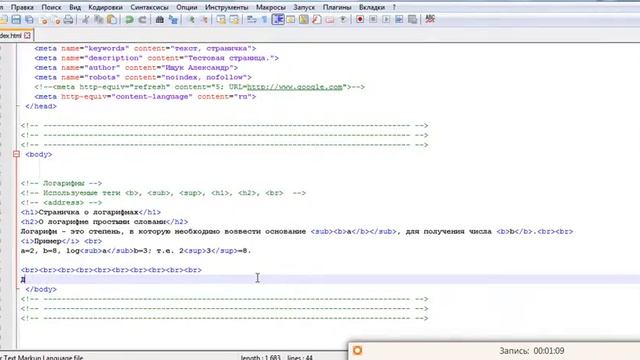Viewport: 640px width, 360px height.
Task: Open the Document Map icon
Action: pyautogui.click(x=304, y=19)
